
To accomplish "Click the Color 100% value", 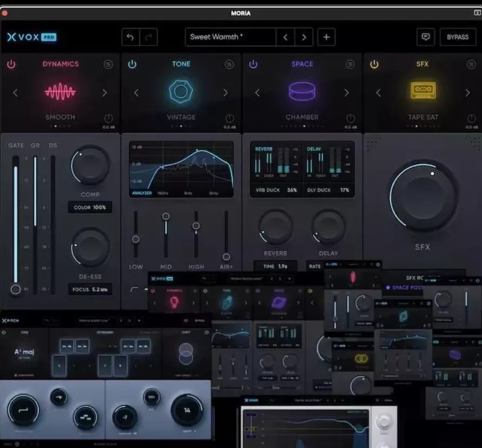I will click(x=90, y=207).
